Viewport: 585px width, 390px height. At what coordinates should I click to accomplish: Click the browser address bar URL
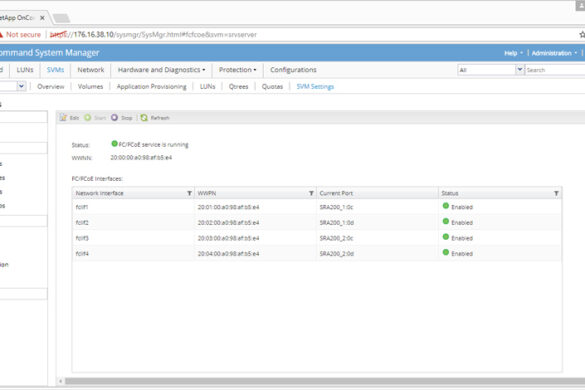click(153, 35)
